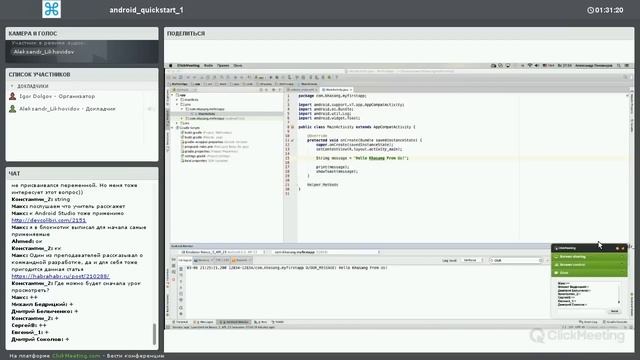Screen dimensions: 640x360
Task: Open the habrahabr.ru post link in chat
Action: point(60,276)
